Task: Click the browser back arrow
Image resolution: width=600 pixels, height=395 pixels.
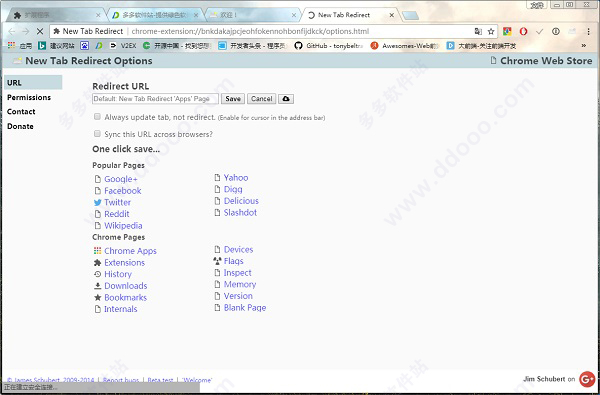Action: click(x=11, y=31)
